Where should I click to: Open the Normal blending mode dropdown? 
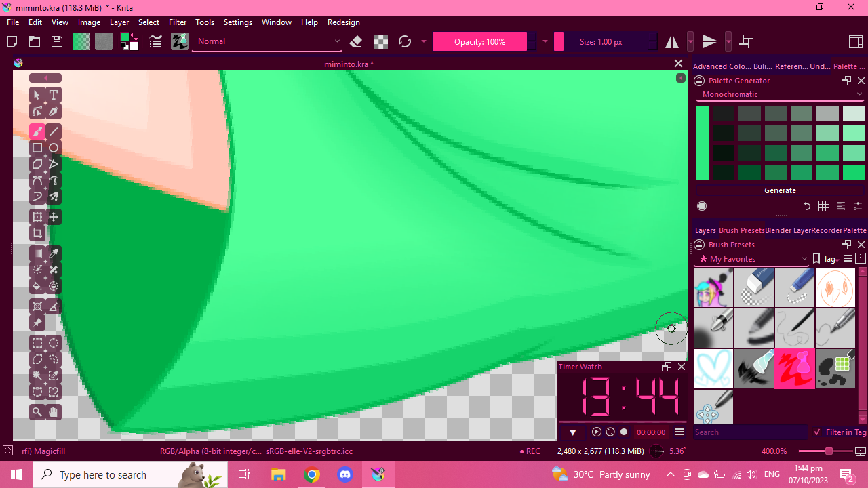(x=268, y=41)
